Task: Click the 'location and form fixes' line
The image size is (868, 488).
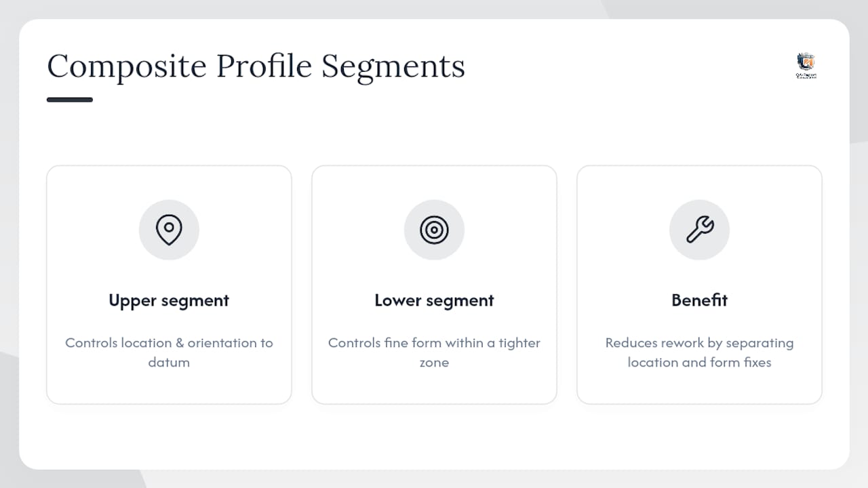Action: click(699, 362)
